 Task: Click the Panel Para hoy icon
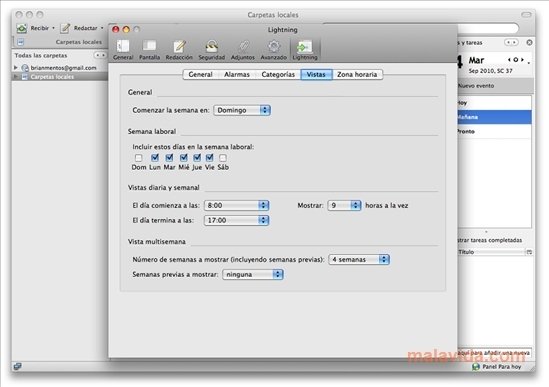point(475,367)
